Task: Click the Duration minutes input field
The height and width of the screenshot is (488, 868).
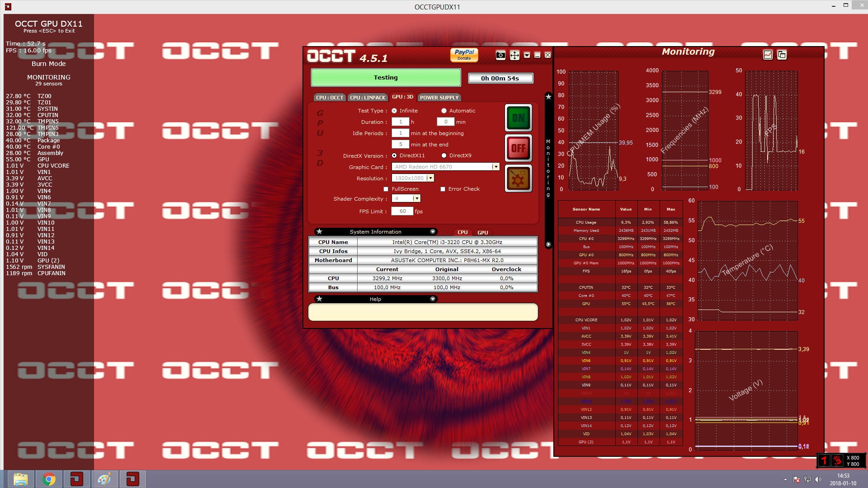Action: click(445, 122)
